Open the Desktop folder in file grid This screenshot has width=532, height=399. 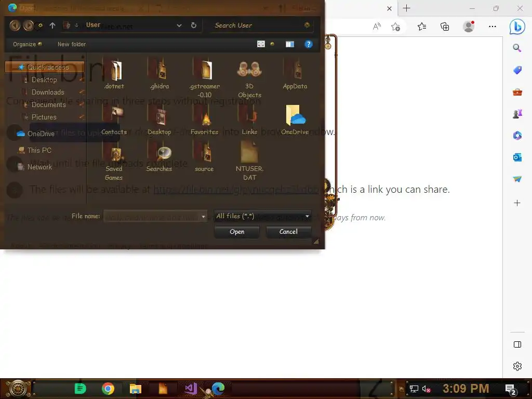coord(159,119)
